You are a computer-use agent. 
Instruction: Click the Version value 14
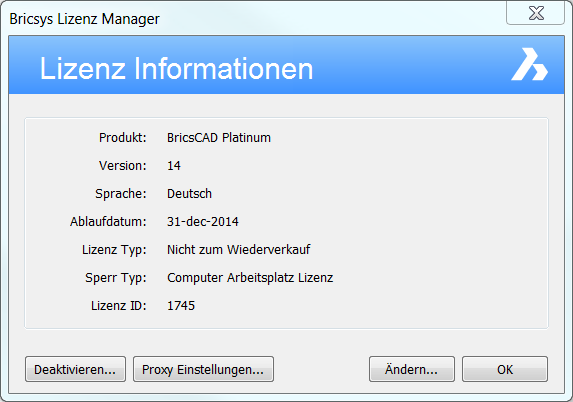[174, 166]
